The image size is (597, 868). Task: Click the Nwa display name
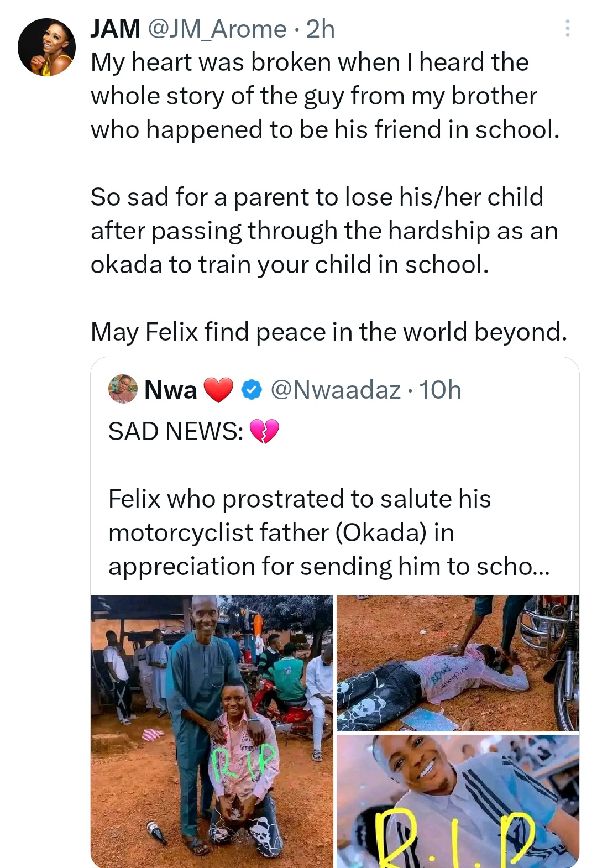(170, 390)
